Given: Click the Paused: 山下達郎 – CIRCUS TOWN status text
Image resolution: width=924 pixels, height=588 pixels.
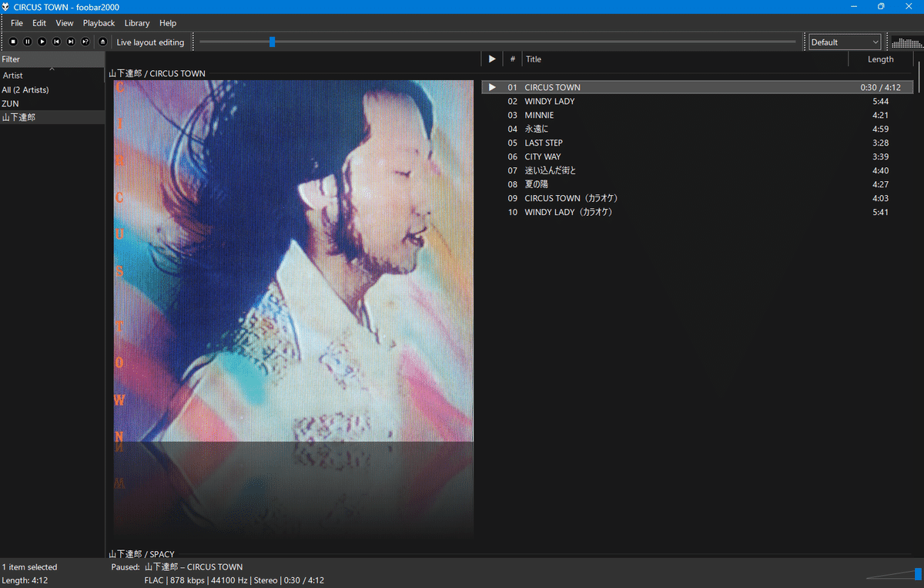Looking at the screenshot, I should (x=177, y=567).
